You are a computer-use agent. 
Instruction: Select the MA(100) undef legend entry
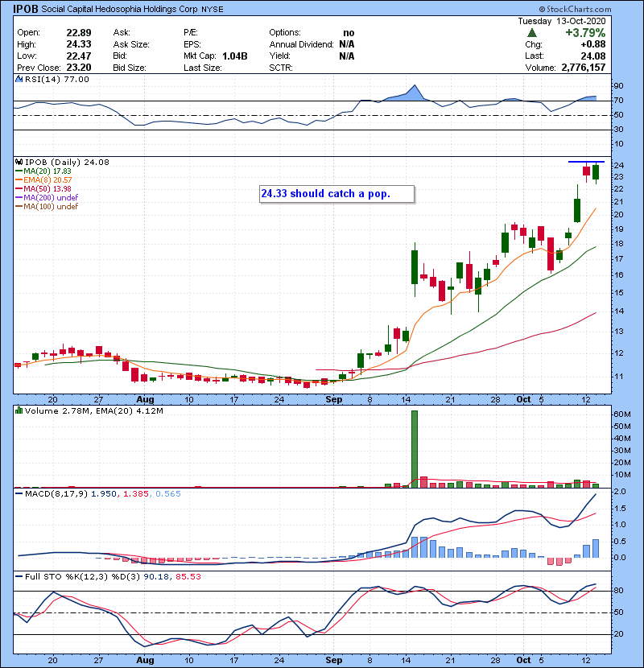pos(47,207)
